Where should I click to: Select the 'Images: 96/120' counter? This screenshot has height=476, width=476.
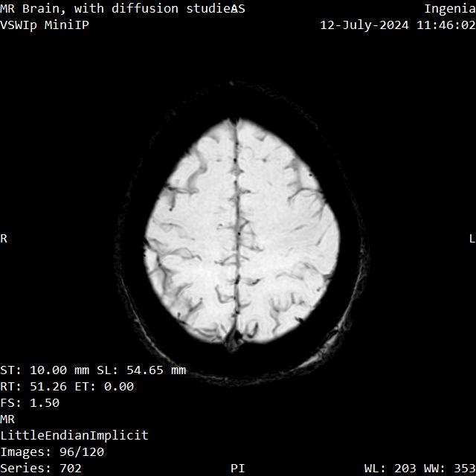tap(52, 452)
